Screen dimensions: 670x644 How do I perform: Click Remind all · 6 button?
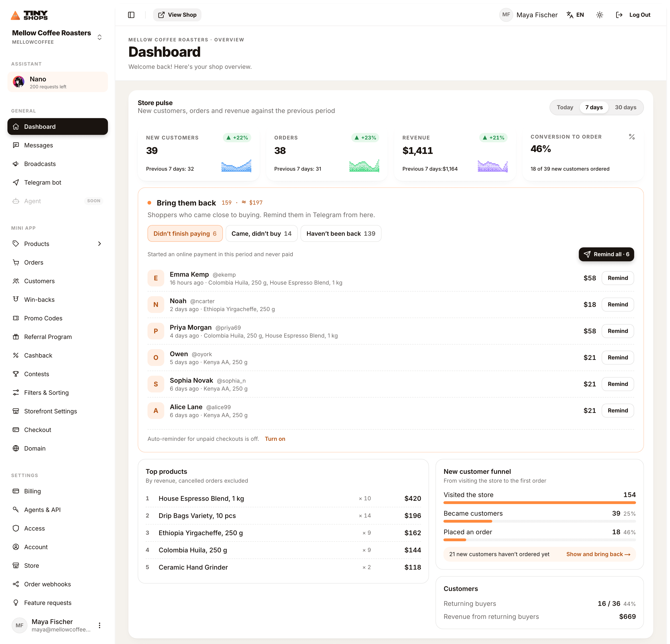click(x=606, y=254)
